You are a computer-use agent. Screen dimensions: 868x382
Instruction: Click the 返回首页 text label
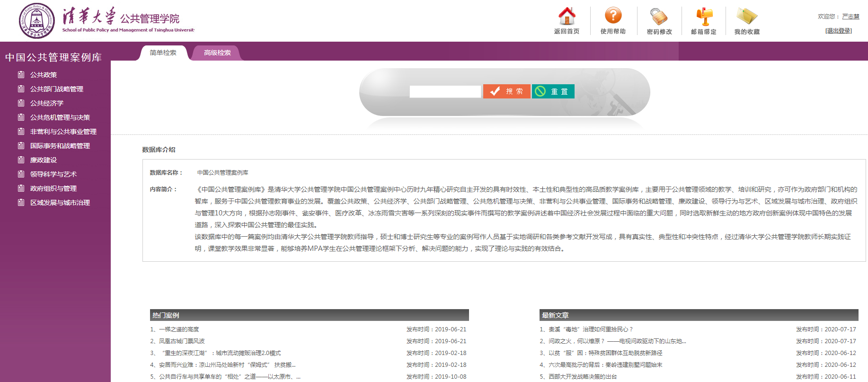pos(567,32)
